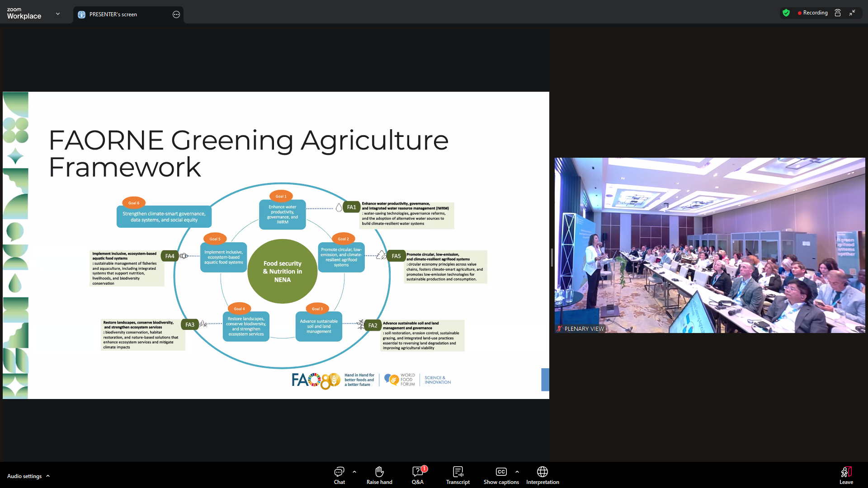
Task: Click the FA1 label on the slide
Action: pyautogui.click(x=351, y=207)
